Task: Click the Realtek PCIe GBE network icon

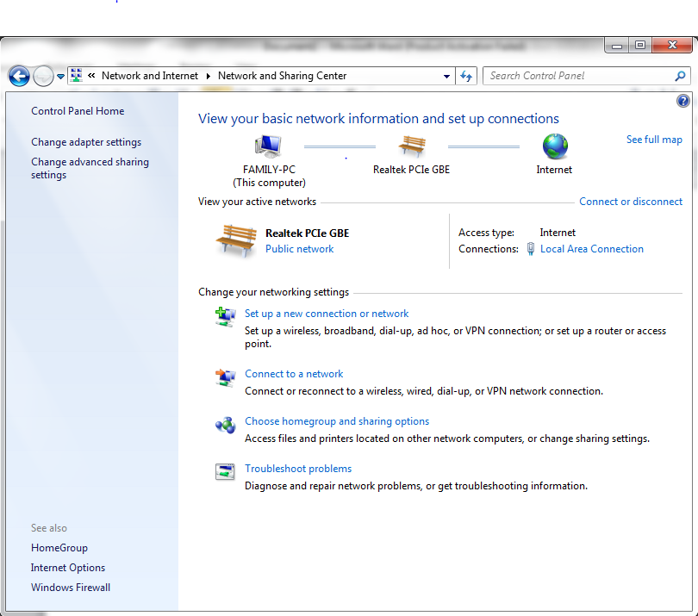Action: (x=411, y=144)
